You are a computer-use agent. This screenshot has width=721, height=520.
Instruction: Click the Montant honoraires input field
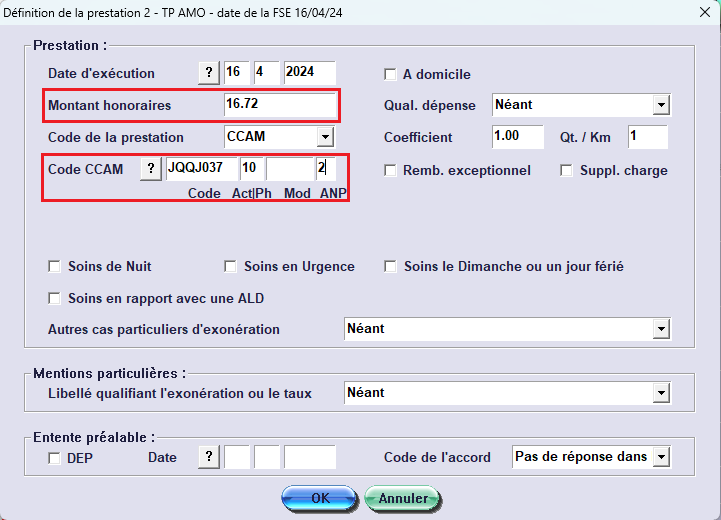point(280,105)
